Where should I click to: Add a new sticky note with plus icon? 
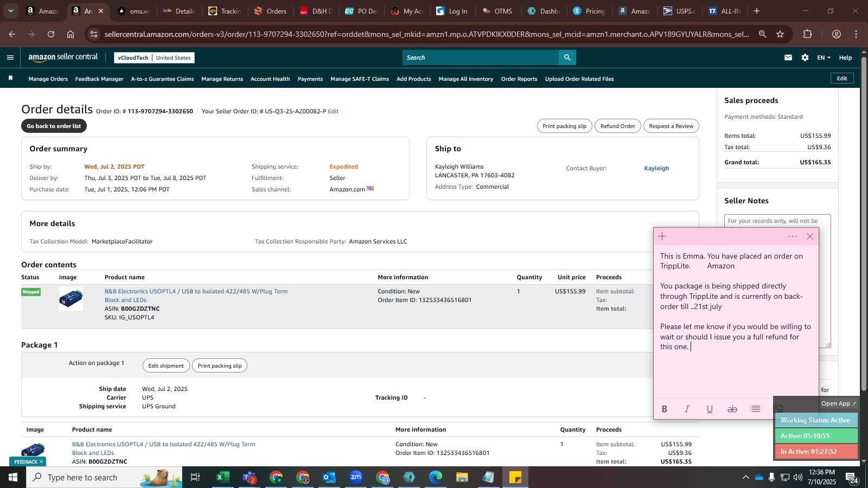tap(662, 236)
